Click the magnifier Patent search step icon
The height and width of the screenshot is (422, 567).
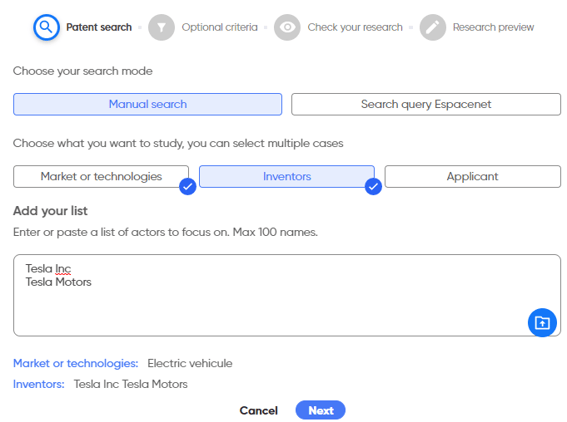(x=46, y=27)
